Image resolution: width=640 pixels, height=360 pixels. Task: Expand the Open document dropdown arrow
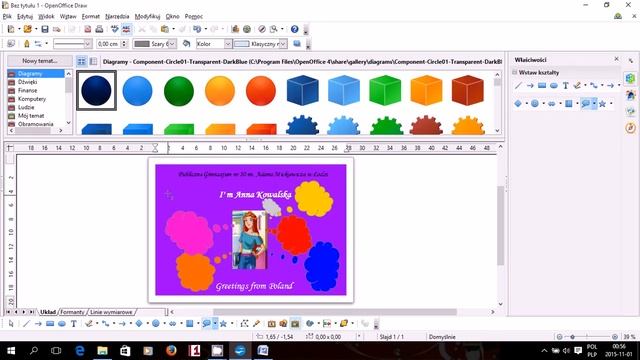coord(36,29)
